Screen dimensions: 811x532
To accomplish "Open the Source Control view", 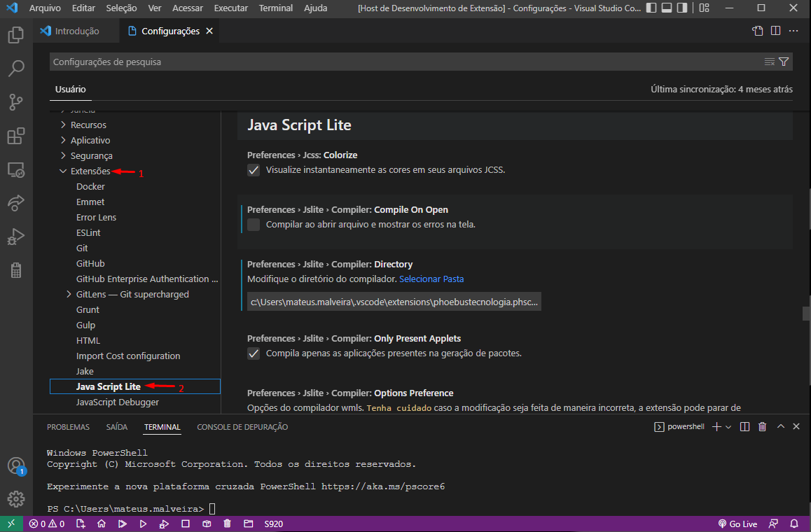I will (x=15, y=102).
